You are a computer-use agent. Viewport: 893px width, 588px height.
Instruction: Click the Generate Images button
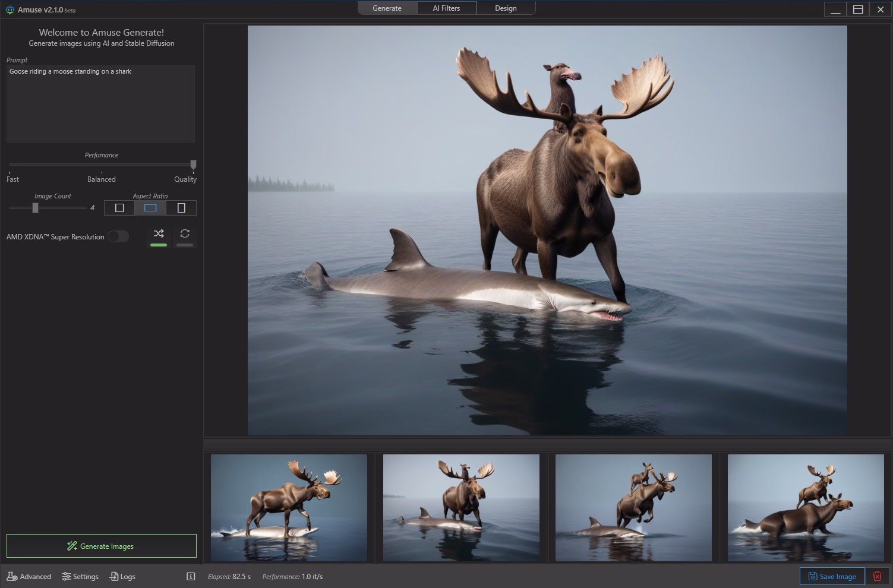(102, 546)
